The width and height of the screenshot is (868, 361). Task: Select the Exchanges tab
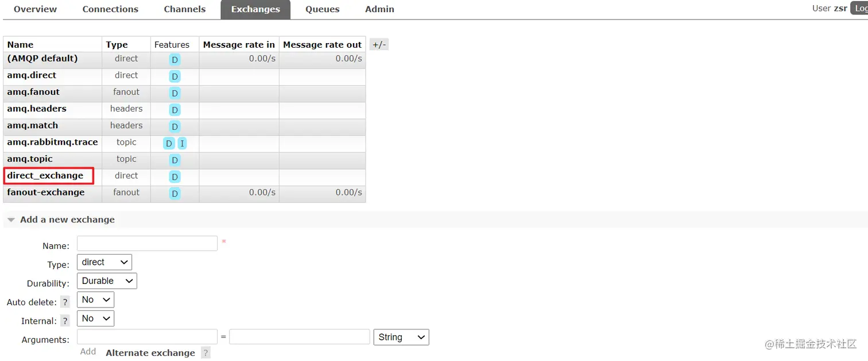coord(255,9)
